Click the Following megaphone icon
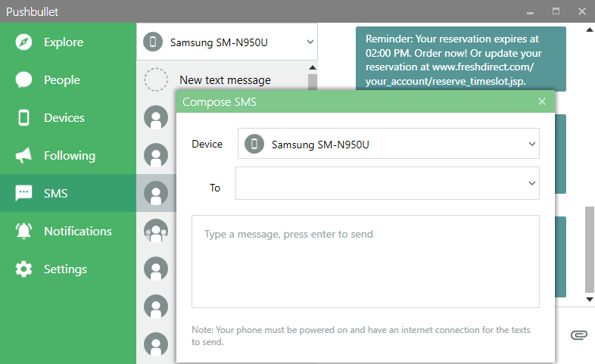Image resolution: width=595 pixels, height=364 pixels. point(23,155)
